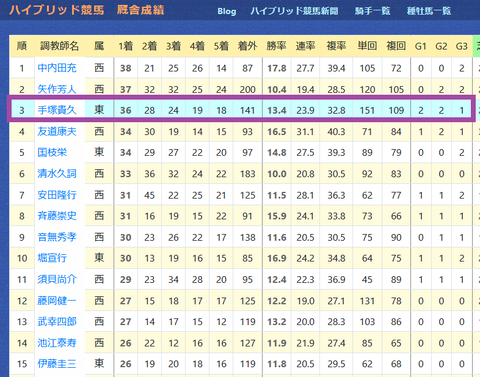The height and width of the screenshot is (377, 480).
Task: Select 単回 value 103 in 武幸四郎 row
Action: [x=367, y=322]
